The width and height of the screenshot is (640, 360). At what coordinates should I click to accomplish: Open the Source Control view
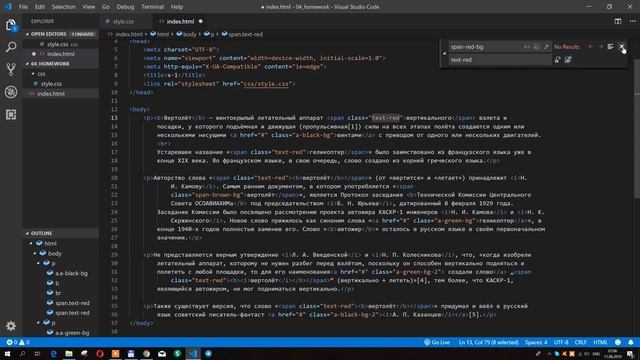point(11,69)
